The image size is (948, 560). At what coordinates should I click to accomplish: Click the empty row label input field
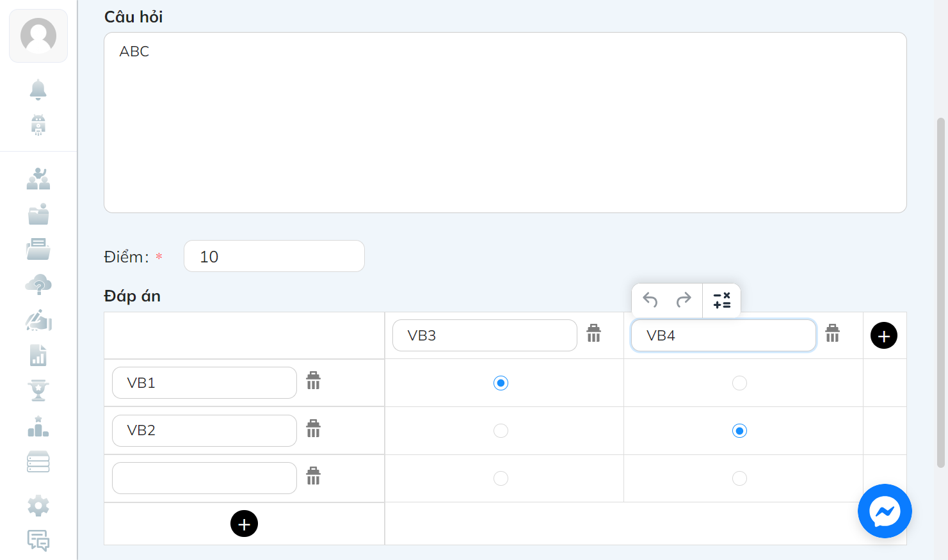(x=204, y=478)
